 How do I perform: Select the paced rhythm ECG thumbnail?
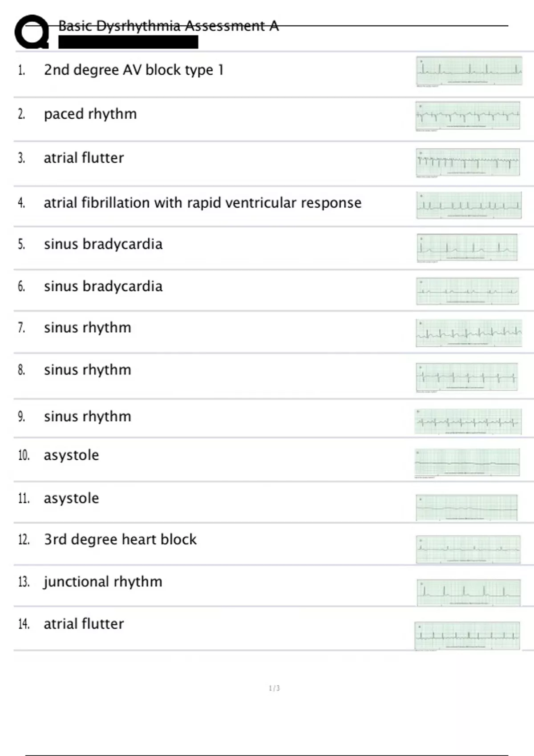point(468,116)
